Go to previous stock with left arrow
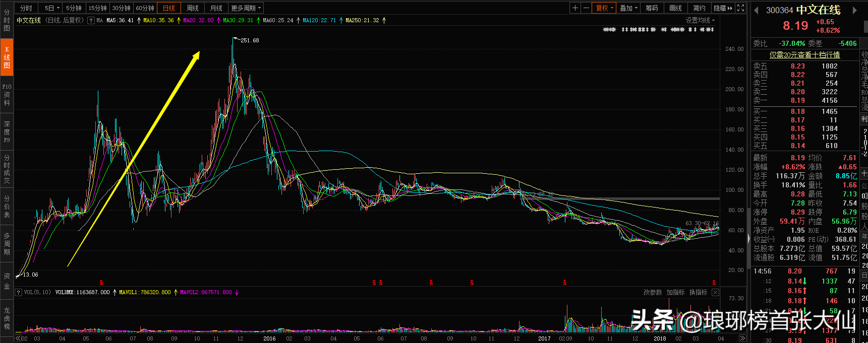 click(756, 10)
